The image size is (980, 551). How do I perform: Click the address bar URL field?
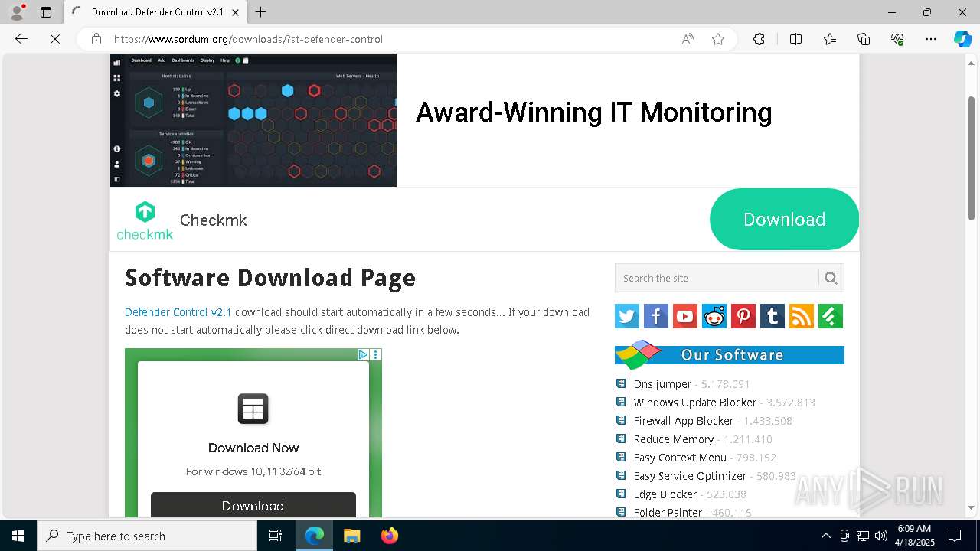click(x=390, y=39)
